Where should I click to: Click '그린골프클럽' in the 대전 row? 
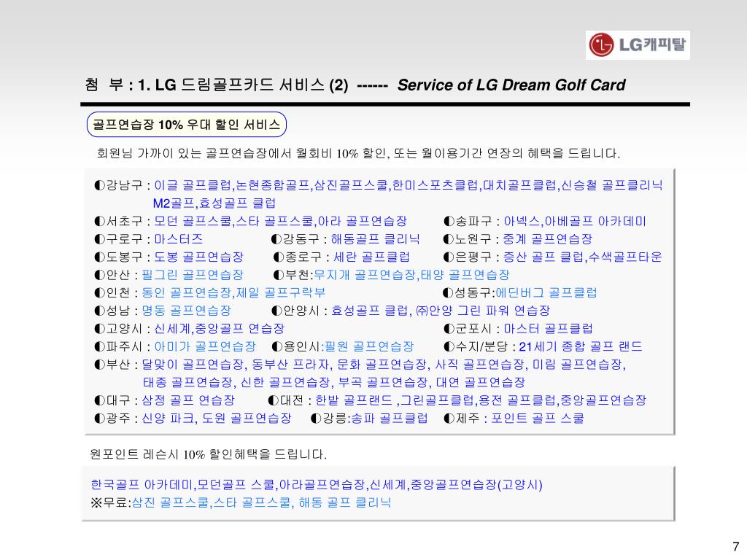tap(438, 400)
